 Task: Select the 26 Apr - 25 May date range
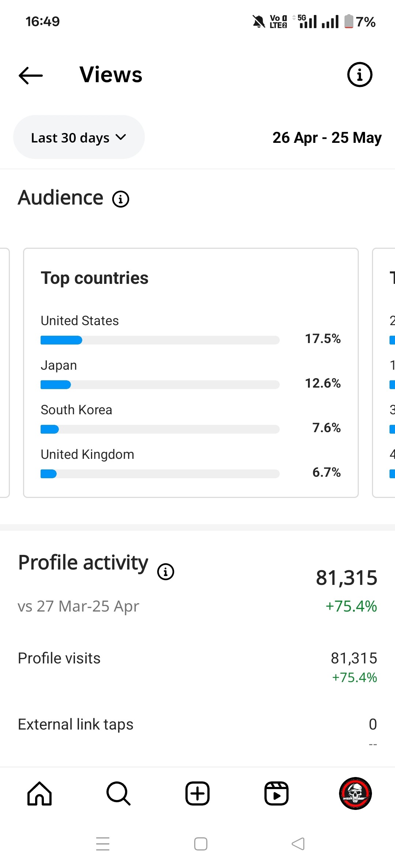[327, 138]
